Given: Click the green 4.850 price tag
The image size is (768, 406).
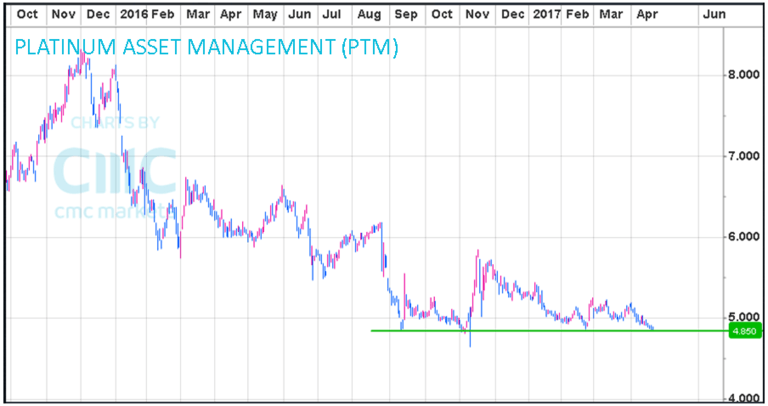Looking at the screenshot, I should [x=745, y=331].
